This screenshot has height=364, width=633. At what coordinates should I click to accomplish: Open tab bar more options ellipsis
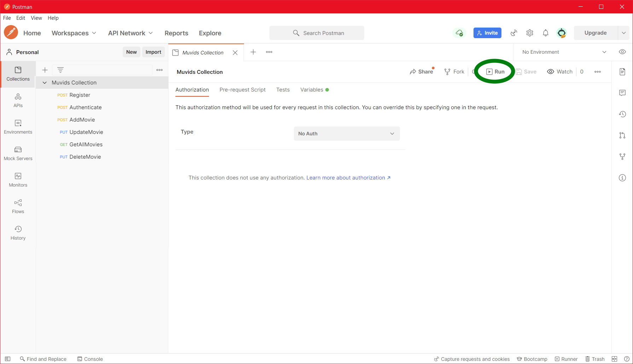[269, 52]
